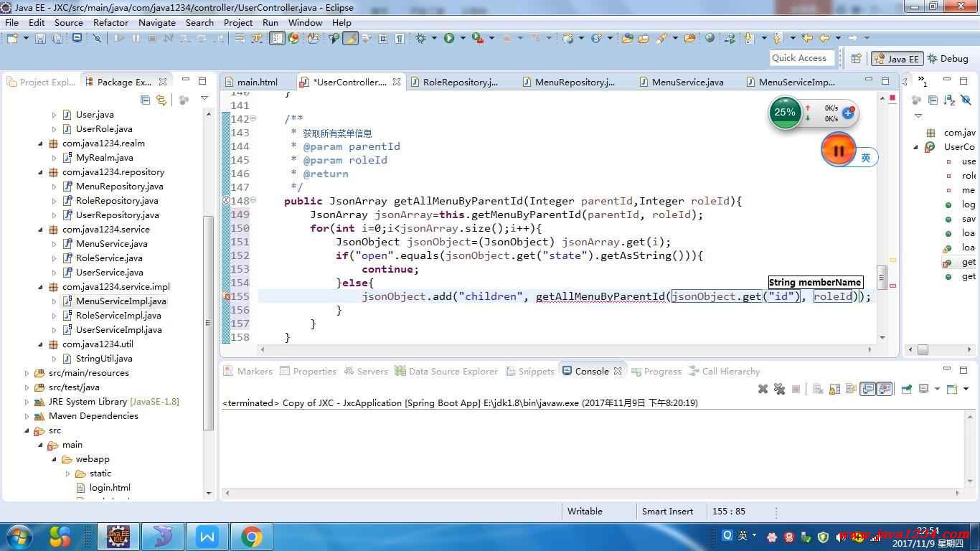Click the green Run button icon

coord(449,38)
